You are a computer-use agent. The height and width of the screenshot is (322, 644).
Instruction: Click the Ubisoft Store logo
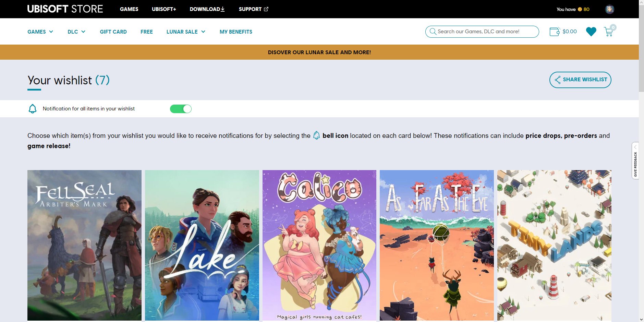pyautogui.click(x=65, y=9)
